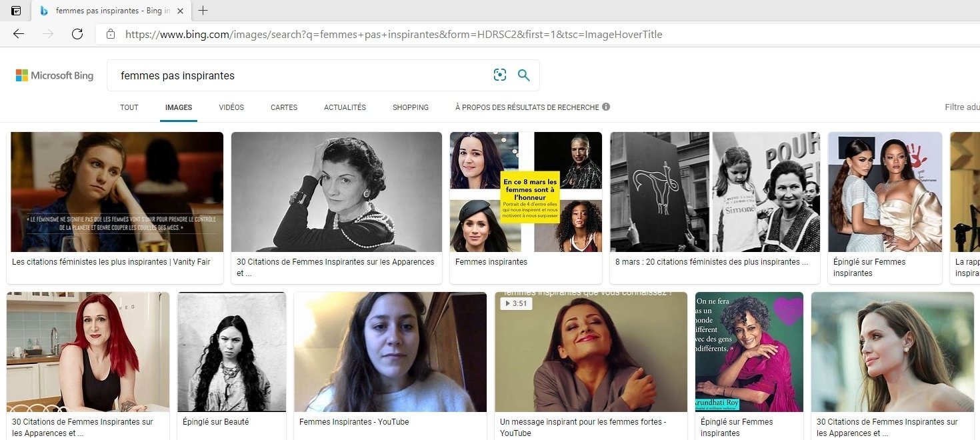Click the Microsoft Bing logo
The image size is (980, 440).
tap(55, 75)
